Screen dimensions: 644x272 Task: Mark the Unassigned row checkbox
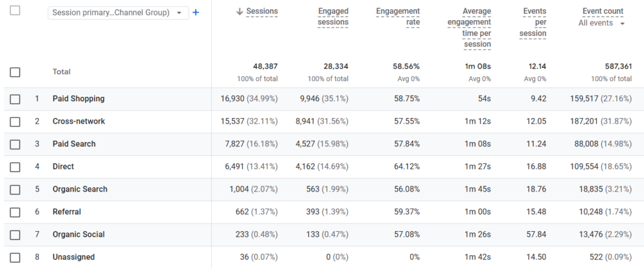15,257
